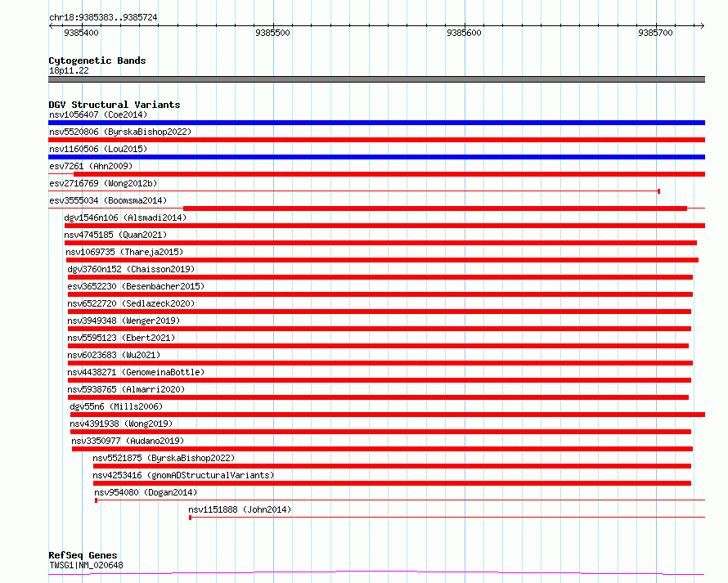This screenshot has width=728, height=583.
Task: Select nsv1069735 (Thareja2015) label
Action: (124, 252)
